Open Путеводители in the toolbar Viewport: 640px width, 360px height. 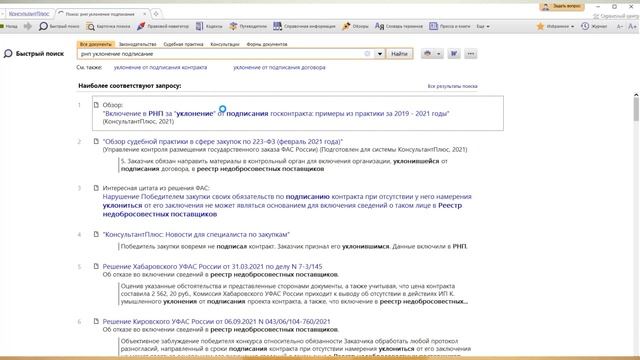[x=248, y=27]
